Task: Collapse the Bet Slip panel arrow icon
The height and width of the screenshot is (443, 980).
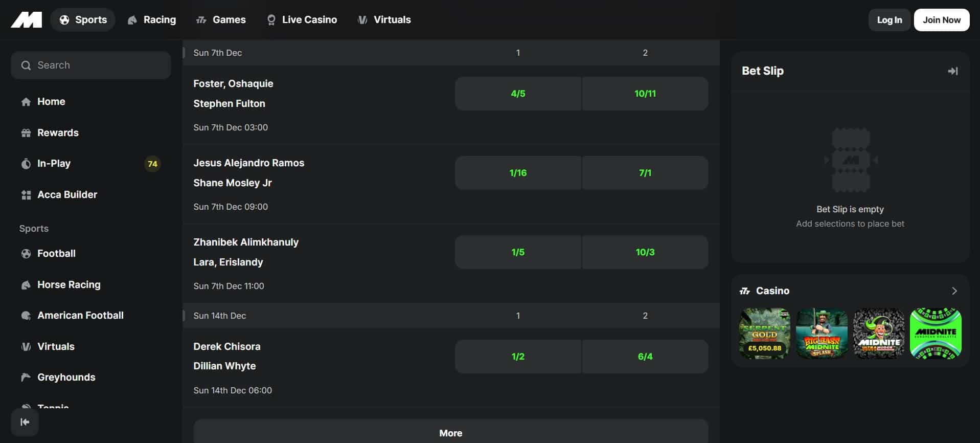Action: [x=952, y=71]
